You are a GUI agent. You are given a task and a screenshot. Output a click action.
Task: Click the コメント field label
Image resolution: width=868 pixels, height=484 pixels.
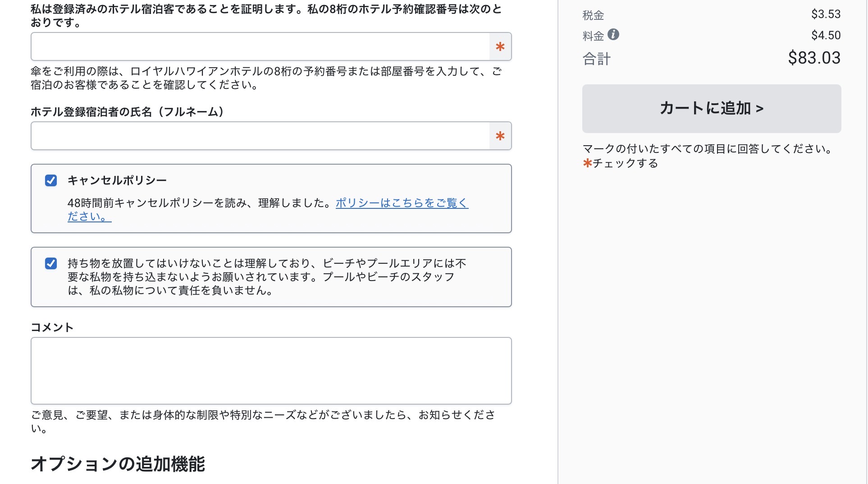point(51,327)
